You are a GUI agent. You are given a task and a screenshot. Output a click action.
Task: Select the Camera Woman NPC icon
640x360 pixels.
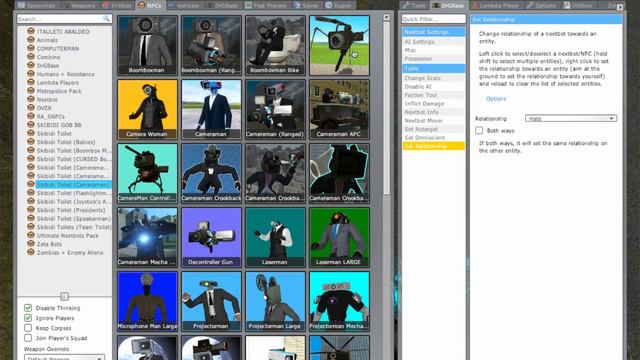147,109
